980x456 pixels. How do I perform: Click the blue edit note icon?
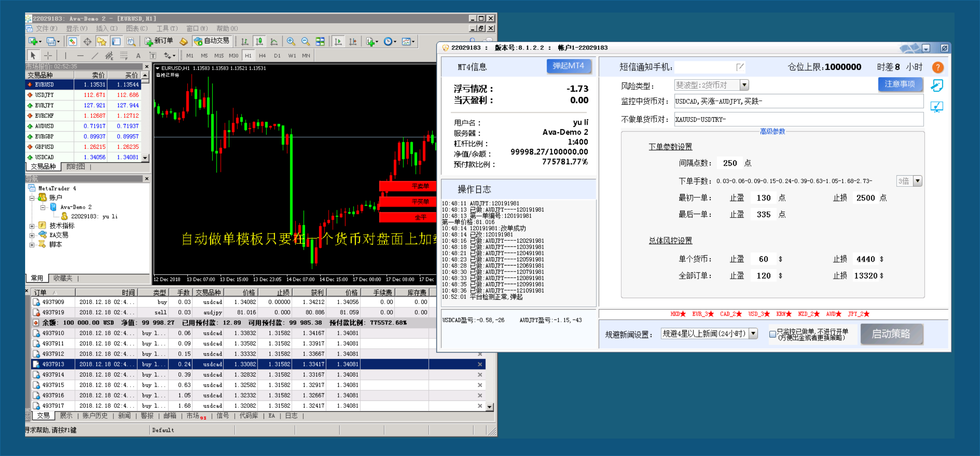[x=937, y=85]
